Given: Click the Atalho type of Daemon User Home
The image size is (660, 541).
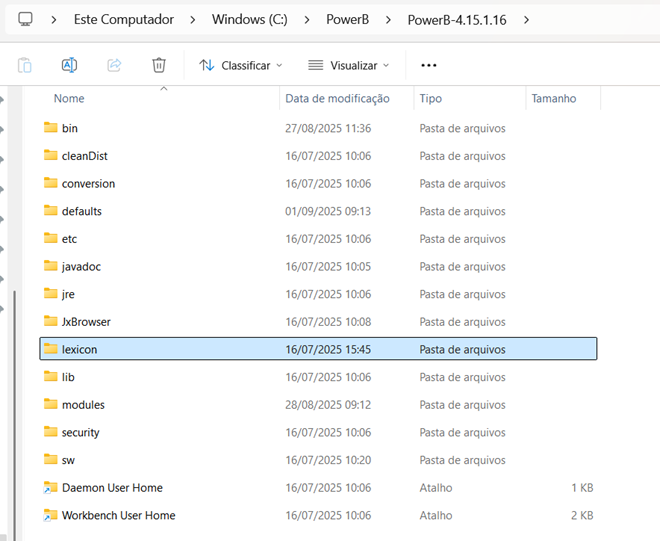Looking at the screenshot, I should click(436, 488).
